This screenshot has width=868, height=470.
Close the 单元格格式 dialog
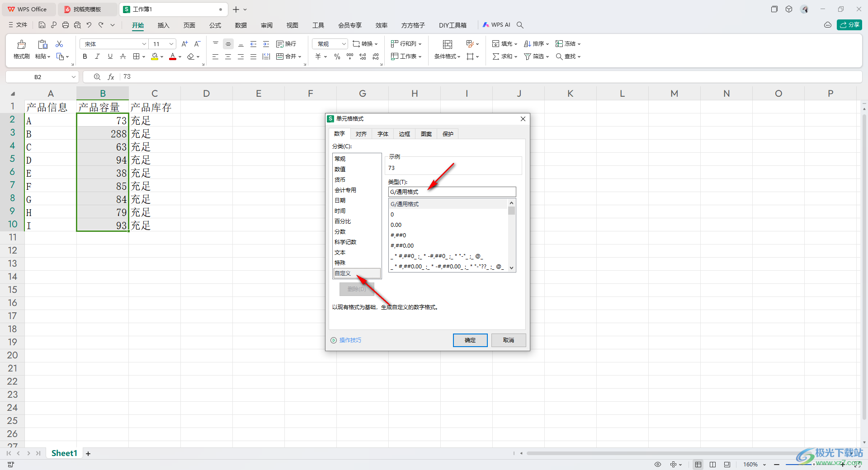click(x=523, y=119)
